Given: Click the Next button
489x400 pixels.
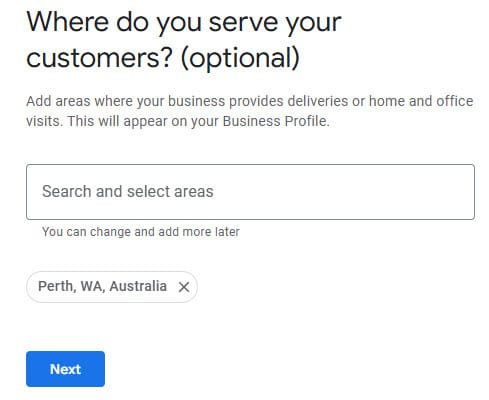Looking at the screenshot, I should click(65, 369).
